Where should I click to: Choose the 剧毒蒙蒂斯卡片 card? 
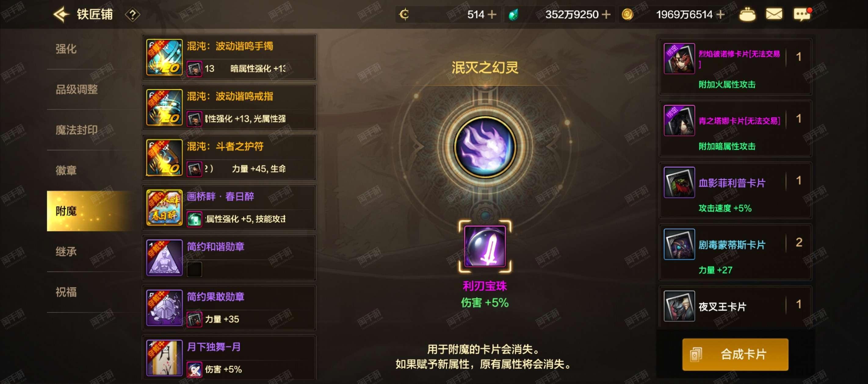[x=735, y=252]
